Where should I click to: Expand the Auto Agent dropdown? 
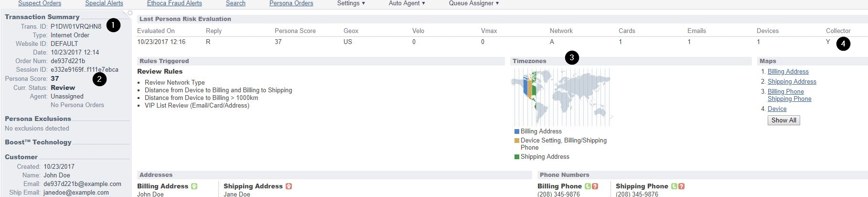(407, 3)
